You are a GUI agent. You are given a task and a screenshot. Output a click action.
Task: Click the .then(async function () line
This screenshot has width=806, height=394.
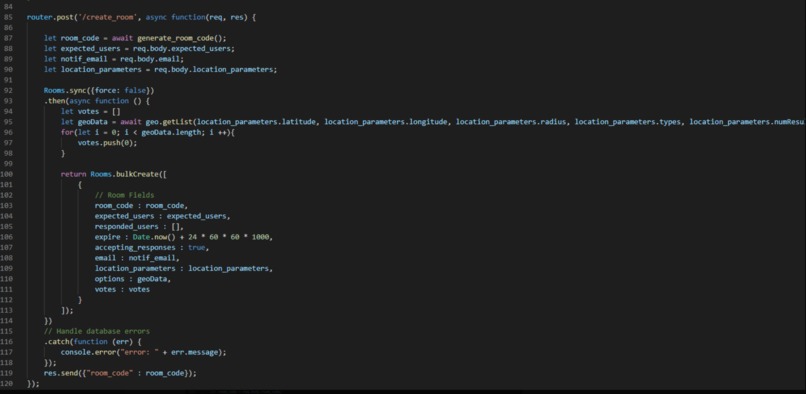click(x=97, y=101)
